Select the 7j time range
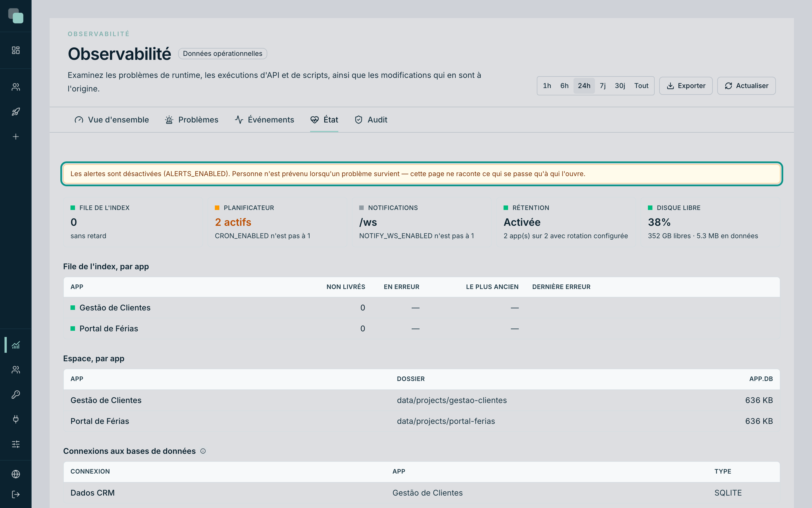The width and height of the screenshot is (812, 508). [603, 86]
